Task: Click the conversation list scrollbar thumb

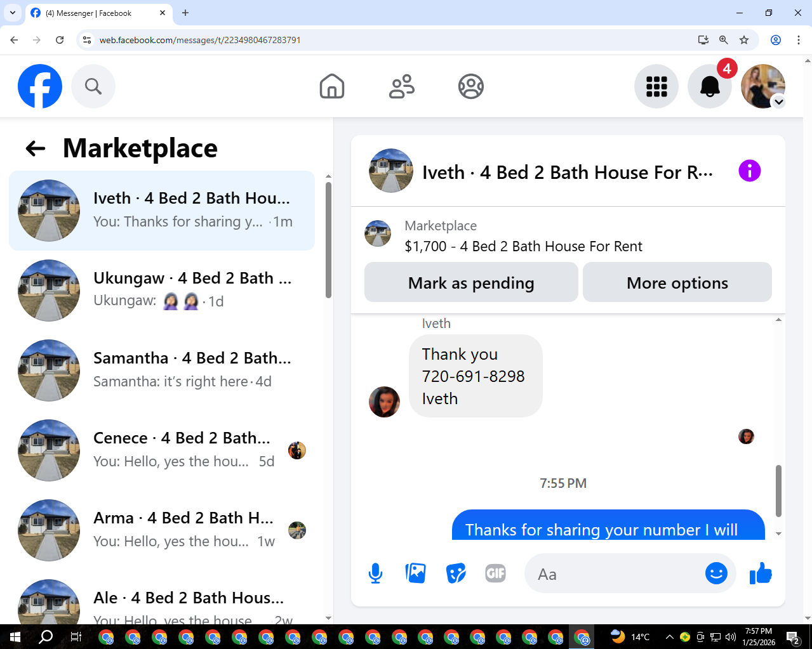Action: [x=328, y=240]
